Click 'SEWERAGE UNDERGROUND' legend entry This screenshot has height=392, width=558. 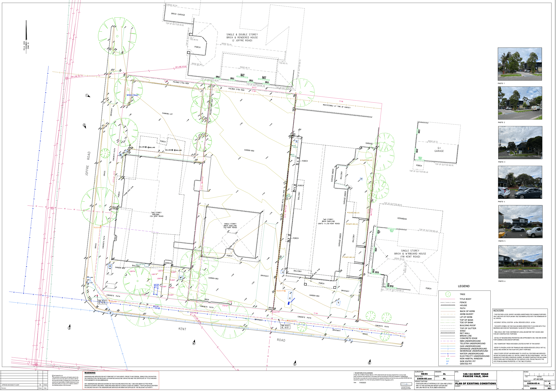pyautogui.click(x=474, y=351)
